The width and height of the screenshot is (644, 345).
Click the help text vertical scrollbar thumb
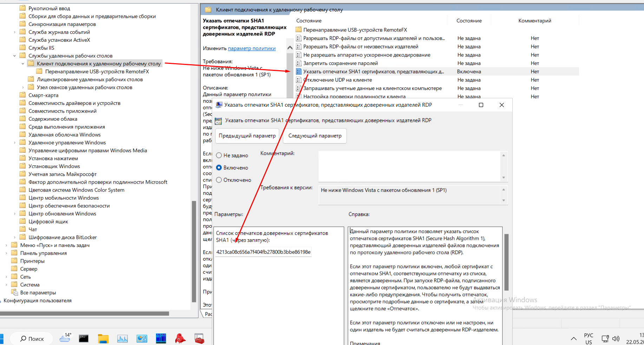(x=506, y=262)
